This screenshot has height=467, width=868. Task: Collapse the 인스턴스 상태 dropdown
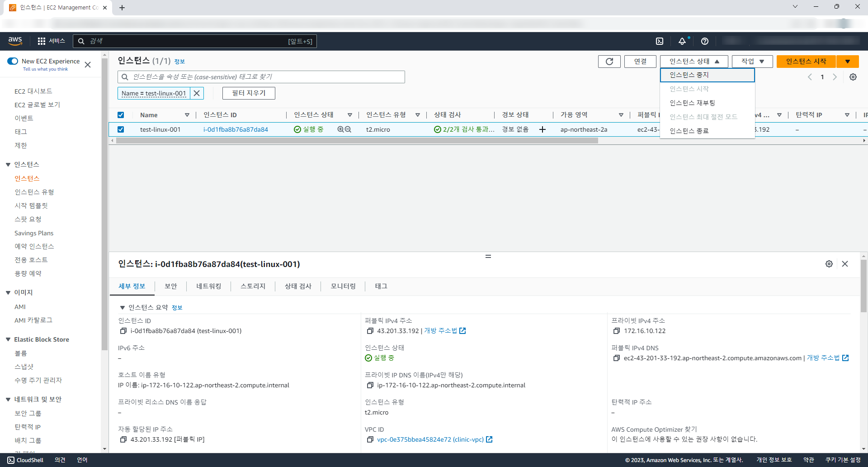point(694,62)
